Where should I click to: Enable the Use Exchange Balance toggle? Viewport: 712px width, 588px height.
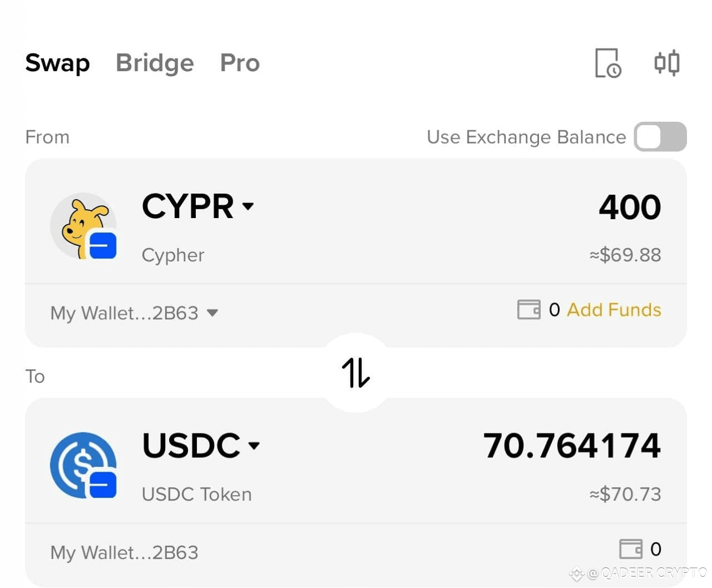tap(660, 137)
